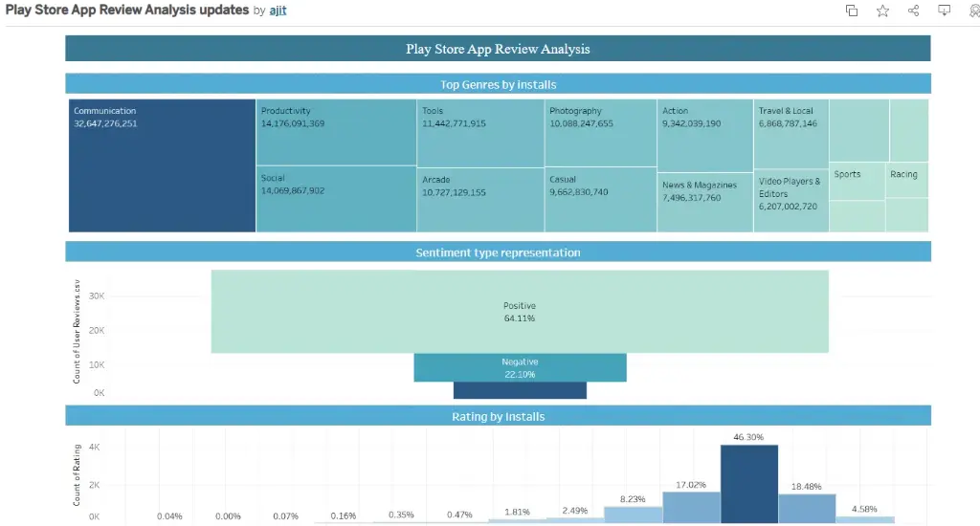Click the Arcade genre tile
Viewport: 980px width, 526px height.
(x=480, y=200)
